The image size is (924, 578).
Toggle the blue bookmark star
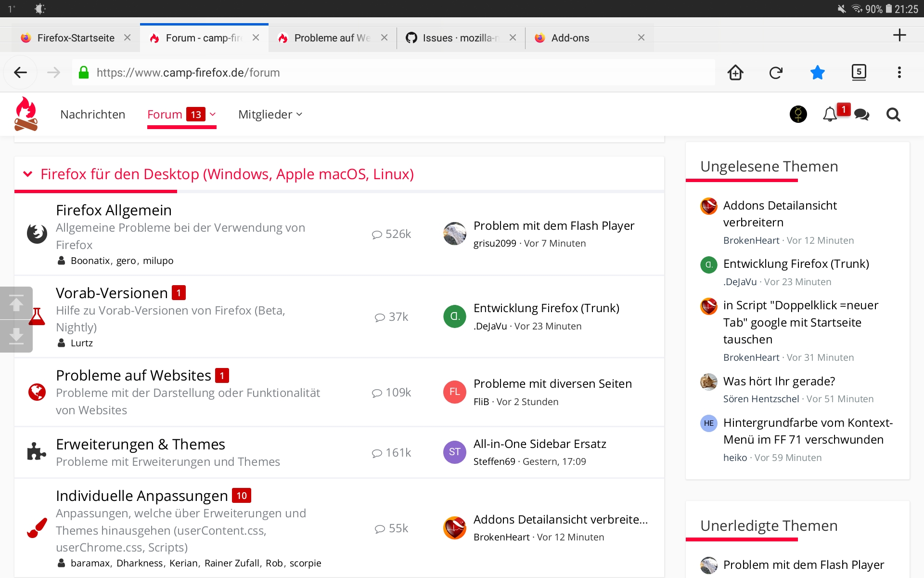click(817, 73)
